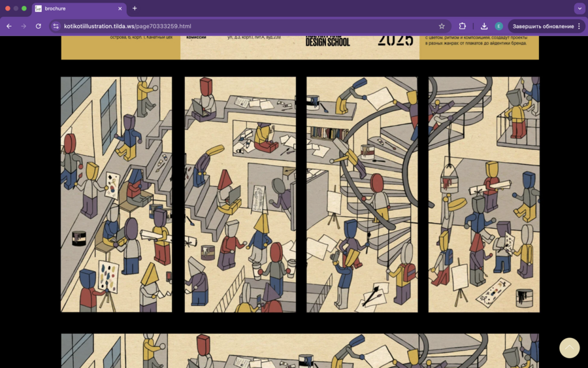
Task: Bookmark this page with the star
Action: 442,26
